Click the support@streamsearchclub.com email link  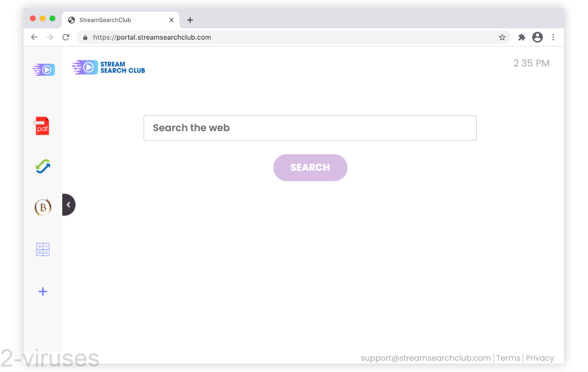pos(426,358)
